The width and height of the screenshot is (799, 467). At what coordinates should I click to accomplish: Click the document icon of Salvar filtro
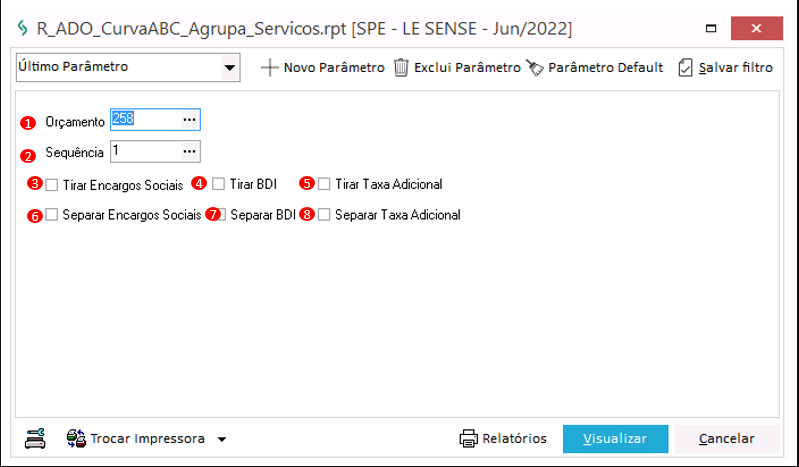tap(685, 67)
